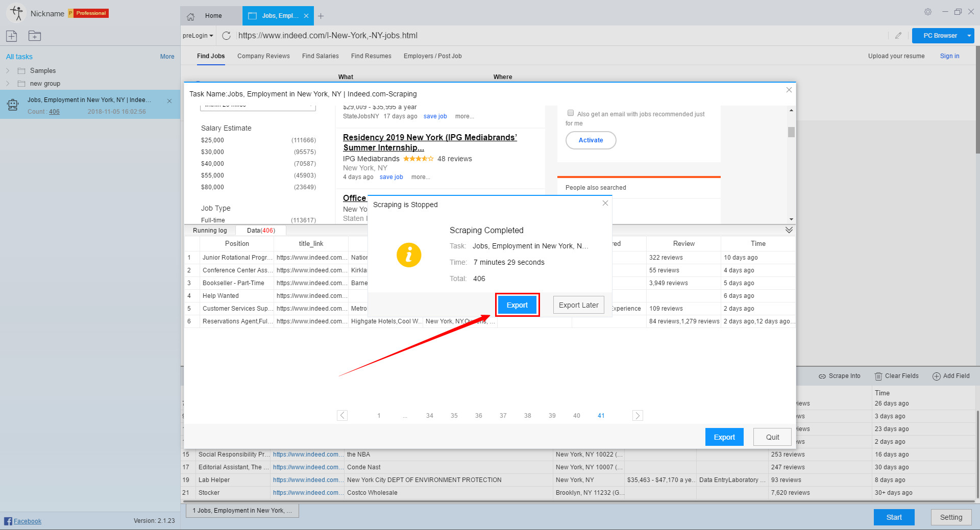This screenshot has height=530, width=980.
Task: Click the edit pencil icon near URL bar
Action: point(898,36)
